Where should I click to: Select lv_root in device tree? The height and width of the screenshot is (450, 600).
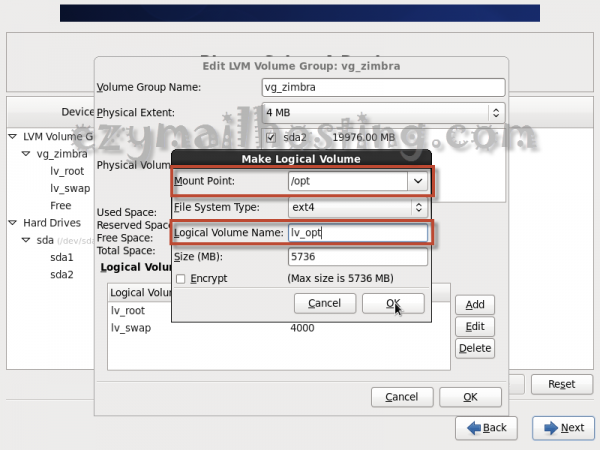click(67, 171)
